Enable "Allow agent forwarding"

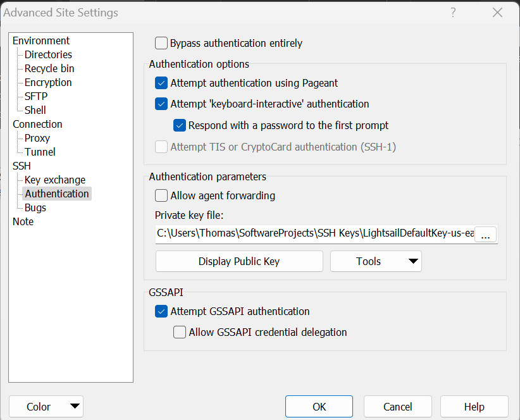coord(161,195)
